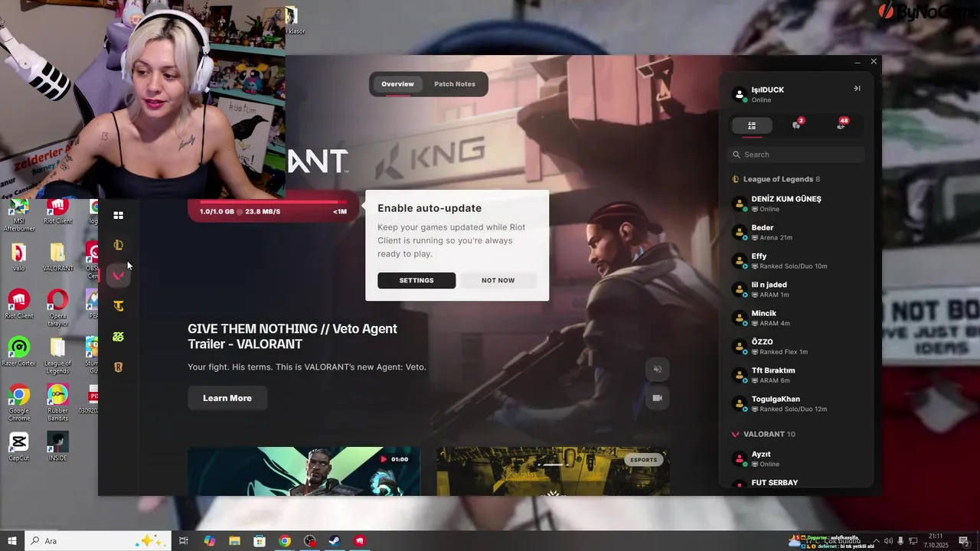Open the Windows Start button
The width and height of the screenshot is (980, 551).
(11, 541)
